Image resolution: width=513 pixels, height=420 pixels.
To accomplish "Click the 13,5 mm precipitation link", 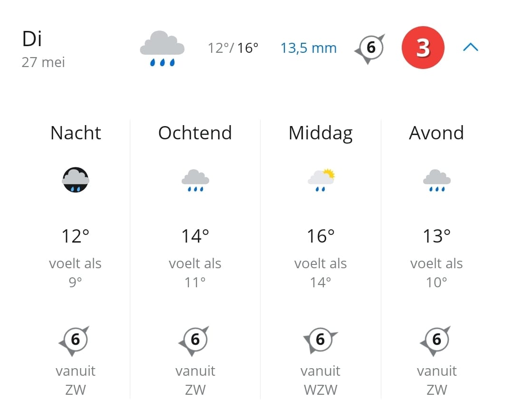I will click(x=309, y=48).
